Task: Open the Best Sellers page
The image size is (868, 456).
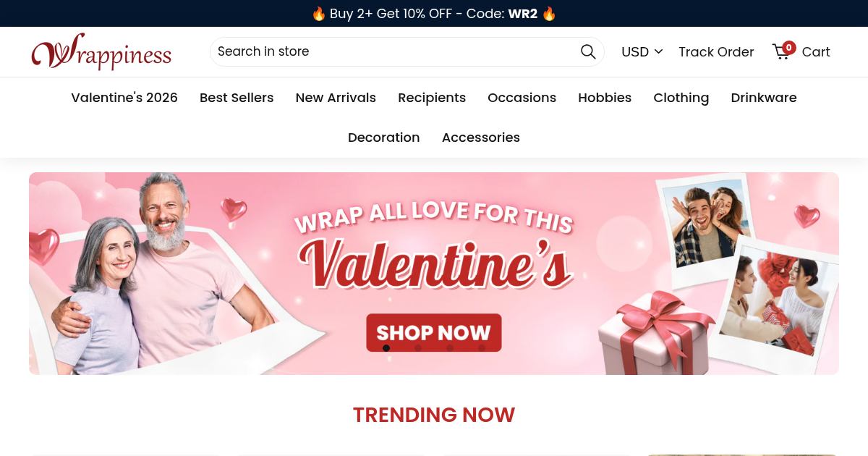Action: coord(237,98)
